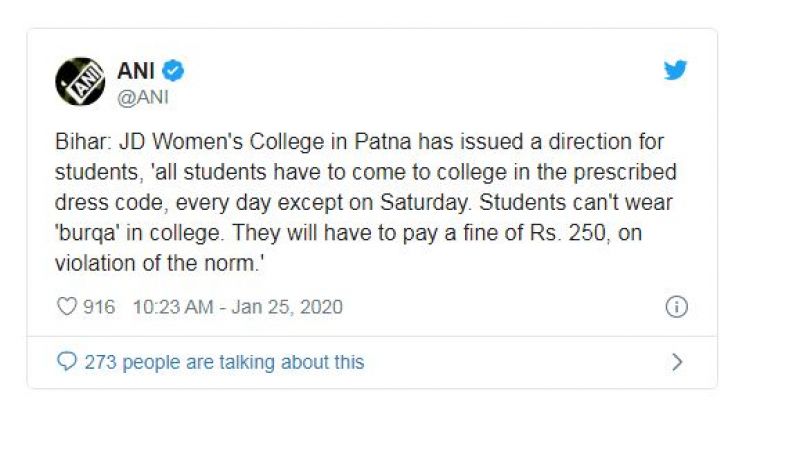This screenshot has height=471, width=800.
Task: Click the Twitter bird logo
Action: tap(676, 71)
